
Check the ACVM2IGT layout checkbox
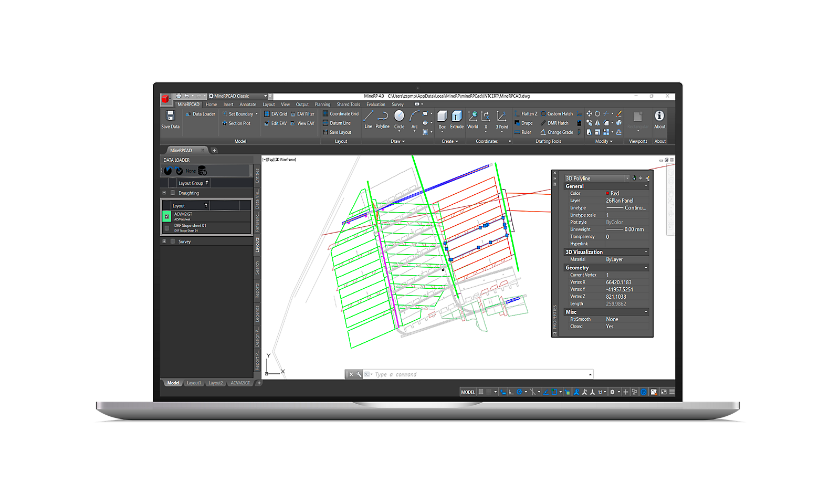pyautogui.click(x=167, y=216)
